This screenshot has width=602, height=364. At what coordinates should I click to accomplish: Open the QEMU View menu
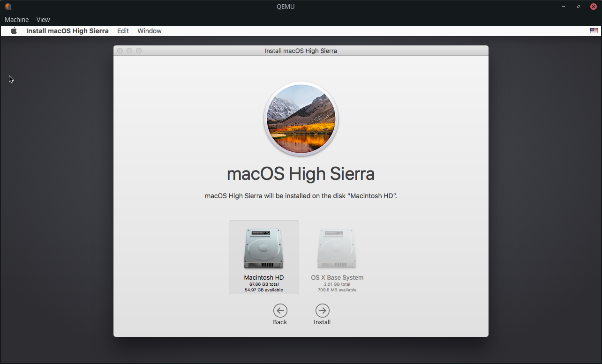pyautogui.click(x=43, y=20)
